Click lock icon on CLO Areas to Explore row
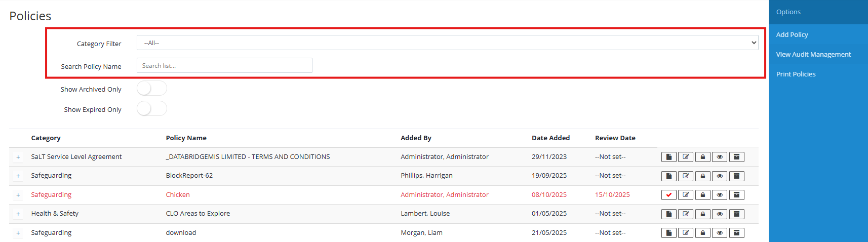This screenshot has height=242, width=868. pyautogui.click(x=702, y=214)
